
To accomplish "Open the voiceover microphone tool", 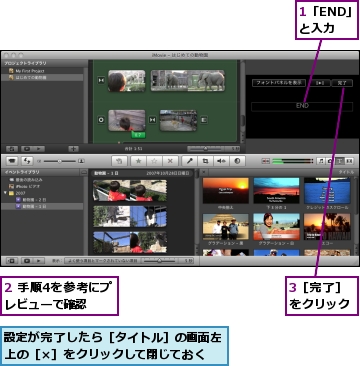I will click(190, 161).
